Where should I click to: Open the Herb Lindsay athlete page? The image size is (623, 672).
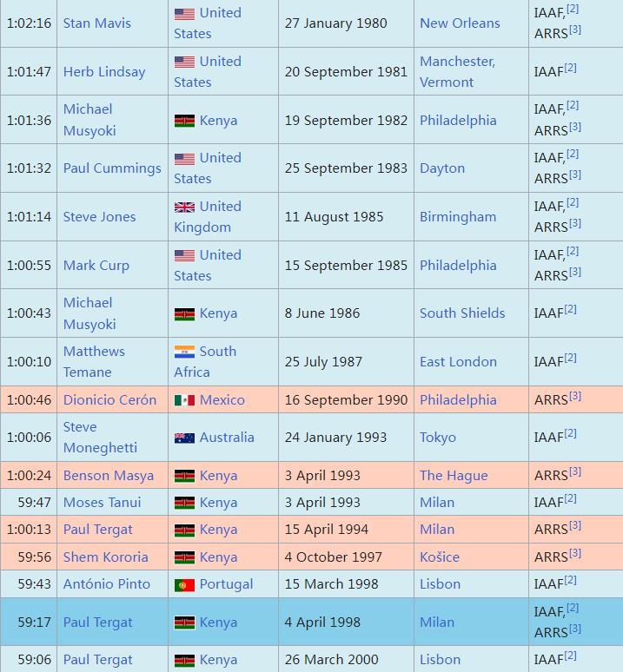[x=104, y=72]
